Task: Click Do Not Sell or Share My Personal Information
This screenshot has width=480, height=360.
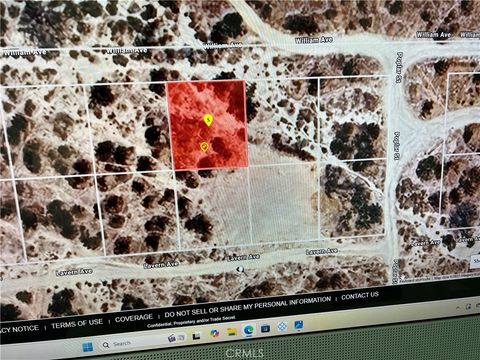Action: tap(247, 307)
